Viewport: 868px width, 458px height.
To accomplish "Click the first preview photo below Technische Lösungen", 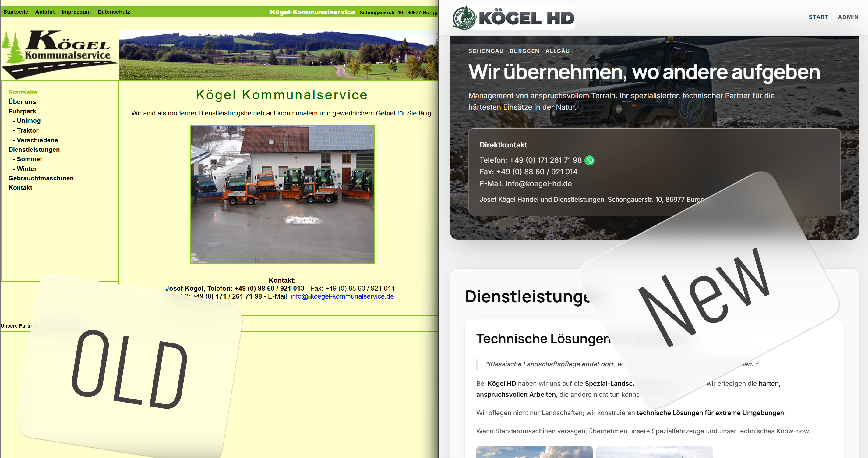I will (x=534, y=452).
